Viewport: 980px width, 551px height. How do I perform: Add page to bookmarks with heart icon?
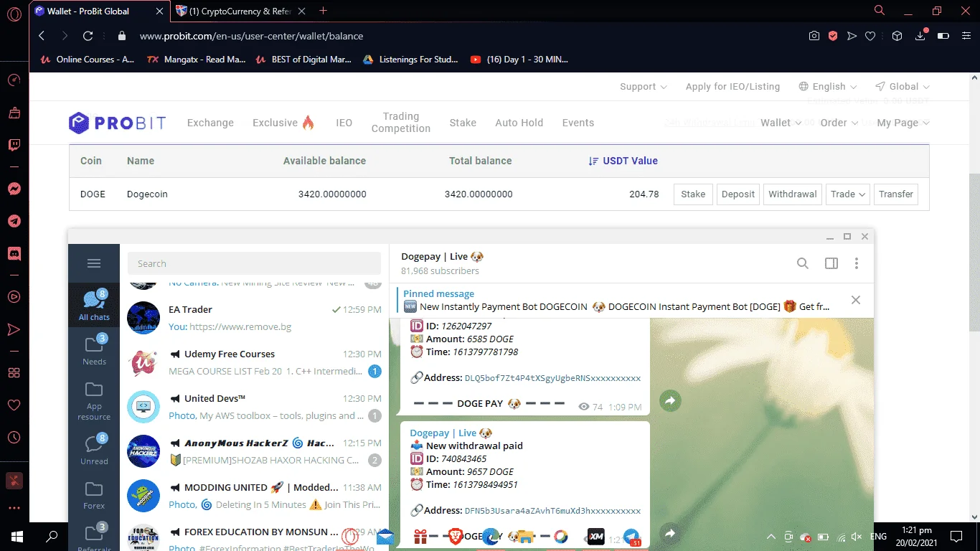coord(870,36)
